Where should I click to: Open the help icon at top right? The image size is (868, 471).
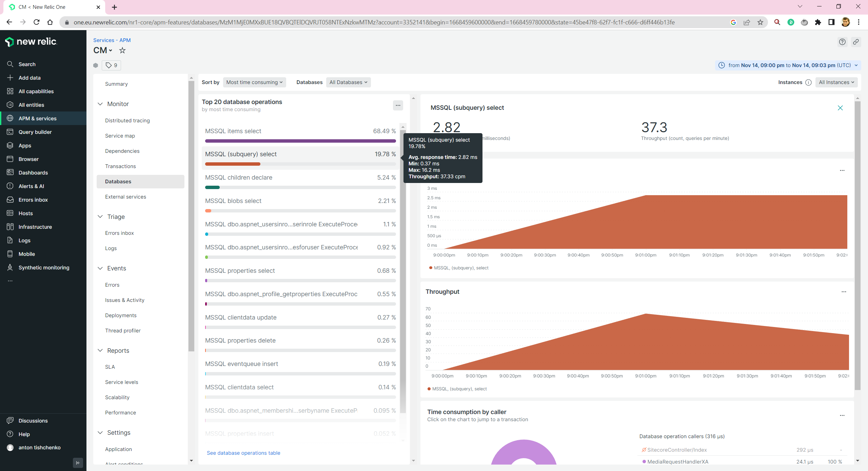pyautogui.click(x=842, y=42)
